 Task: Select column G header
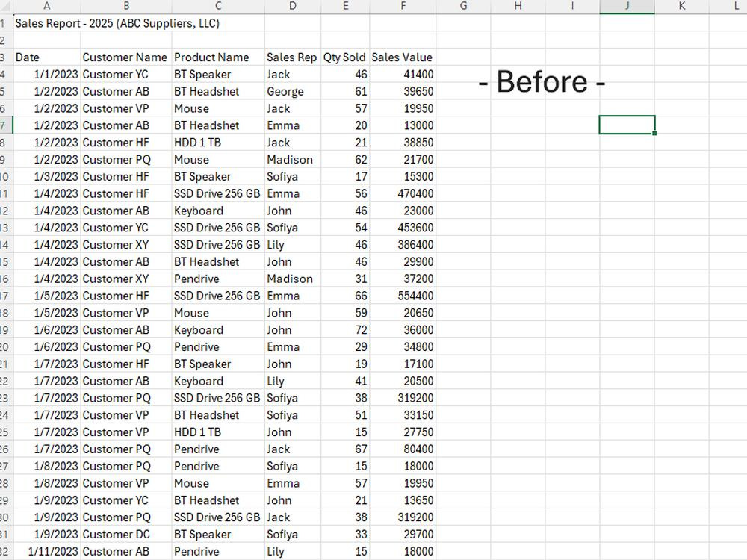[463, 6]
